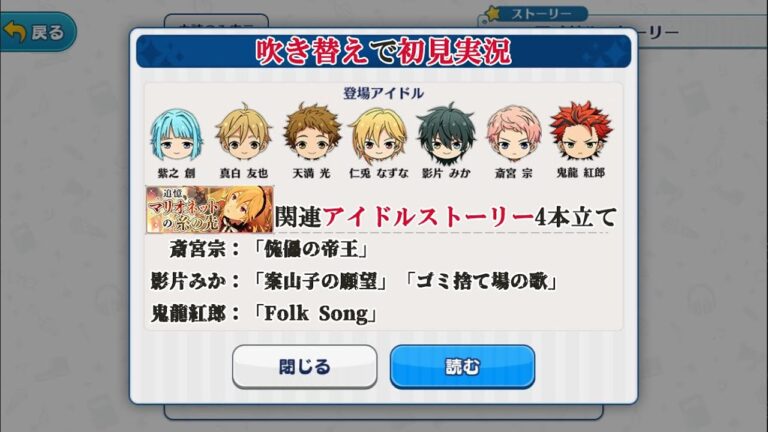The image size is (768, 432).
Task: Select the 「傀儡の帝王」 story title
Action: click(310, 249)
